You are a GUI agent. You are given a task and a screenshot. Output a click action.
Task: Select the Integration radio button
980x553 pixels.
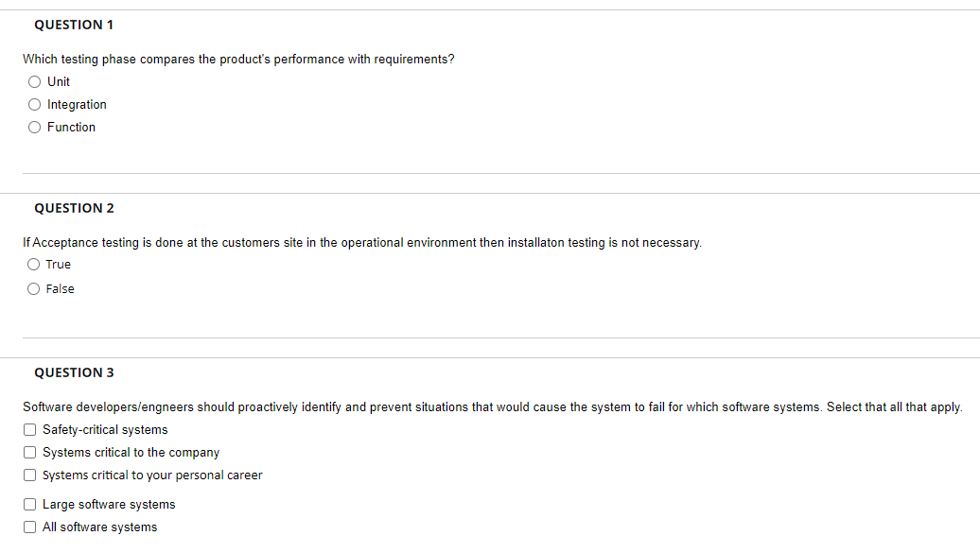pyautogui.click(x=34, y=104)
